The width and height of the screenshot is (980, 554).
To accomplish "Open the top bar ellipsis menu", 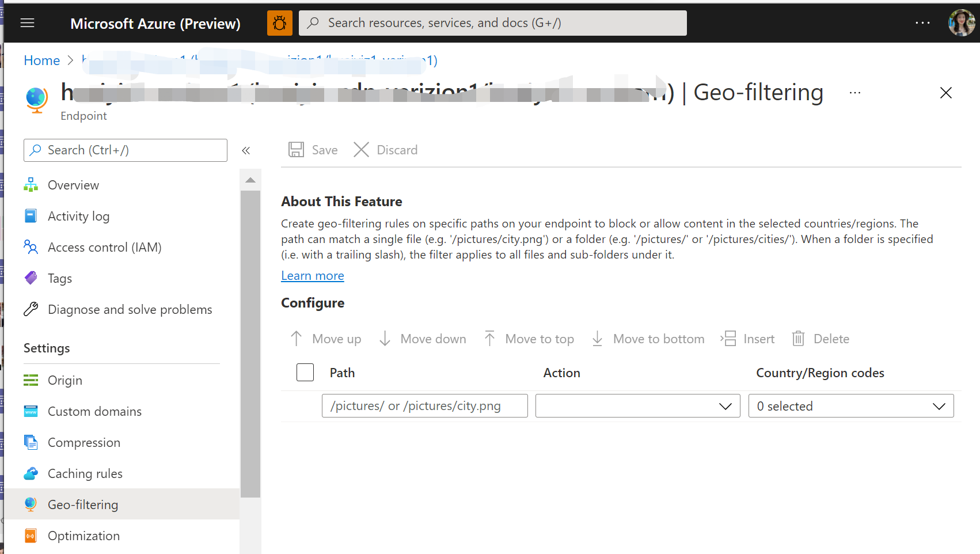I will point(922,23).
